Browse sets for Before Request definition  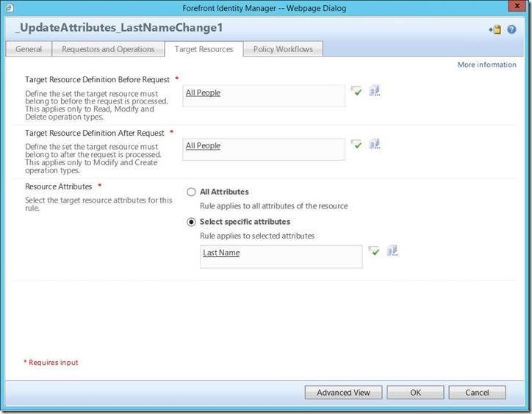click(x=375, y=90)
